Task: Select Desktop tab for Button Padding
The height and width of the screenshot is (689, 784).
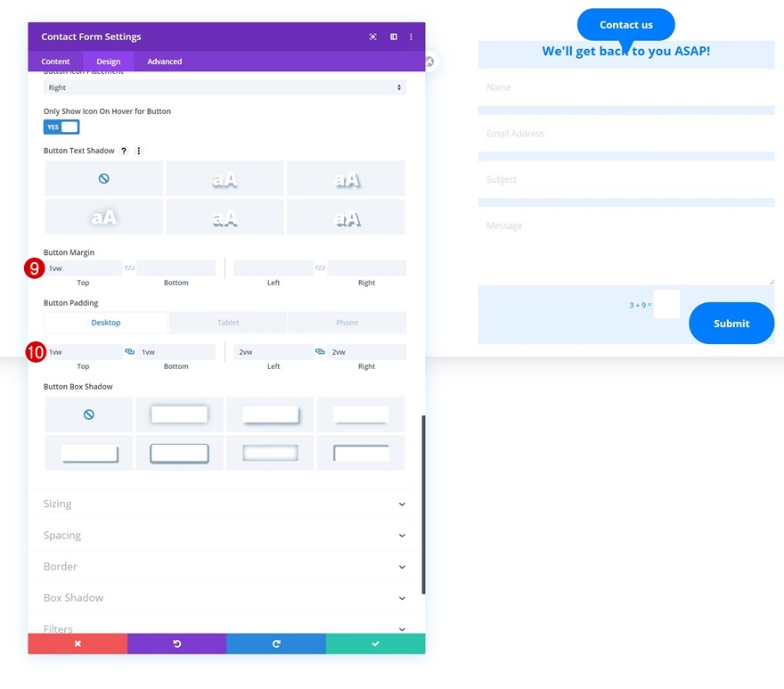Action: 106,323
